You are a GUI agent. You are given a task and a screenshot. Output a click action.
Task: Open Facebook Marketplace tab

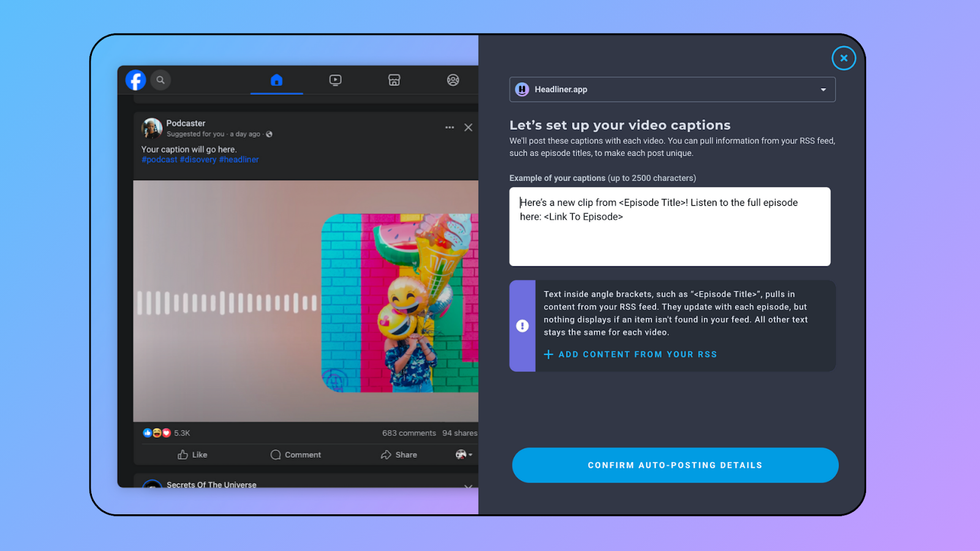click(394, 80)
